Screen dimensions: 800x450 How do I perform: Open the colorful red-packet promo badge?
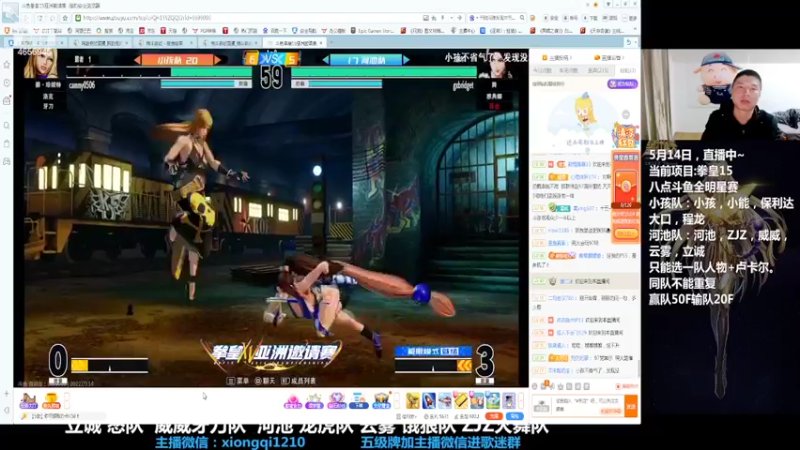pos(626,136)
